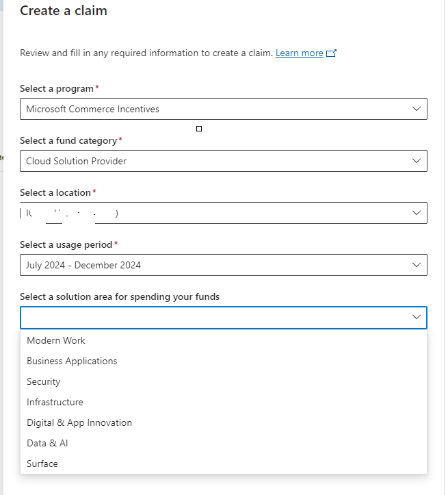The width and height of the screenshot is (448, 495).
Task: Select Digital & App Innovation option
Action: tap(224, 422)
